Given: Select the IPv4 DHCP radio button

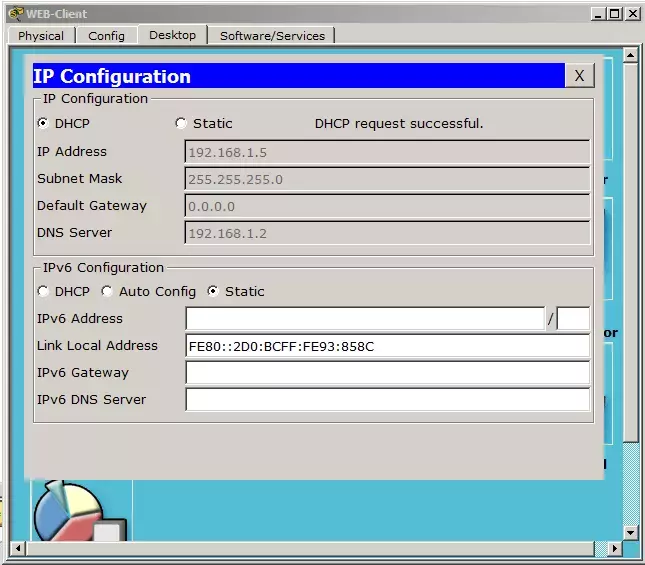Looking at the screenshot, I should click(43, 123).
